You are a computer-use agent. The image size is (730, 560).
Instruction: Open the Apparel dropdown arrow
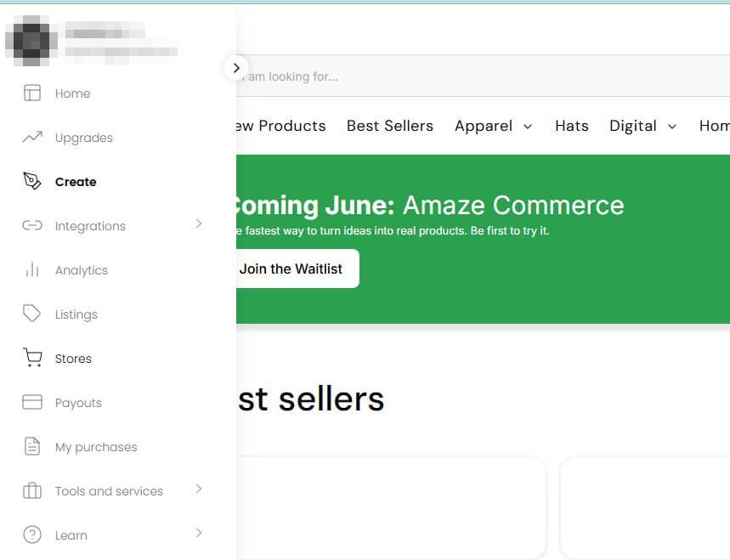528,127
